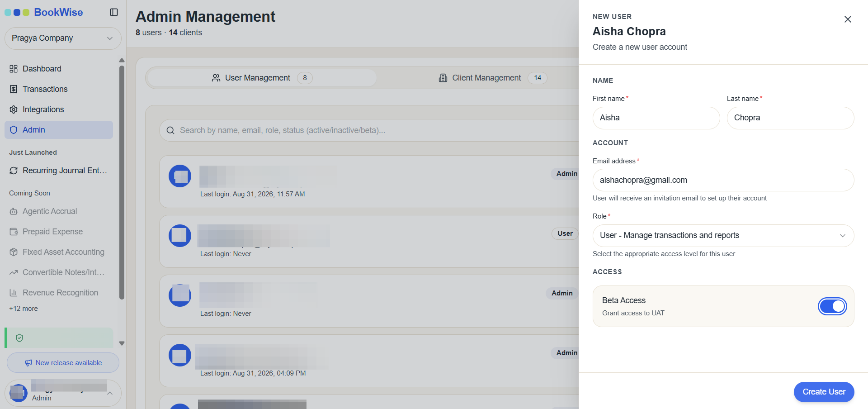Open Transactions from the sidebar
Viewport: 868px width, 409px height.
coord(59,89)
